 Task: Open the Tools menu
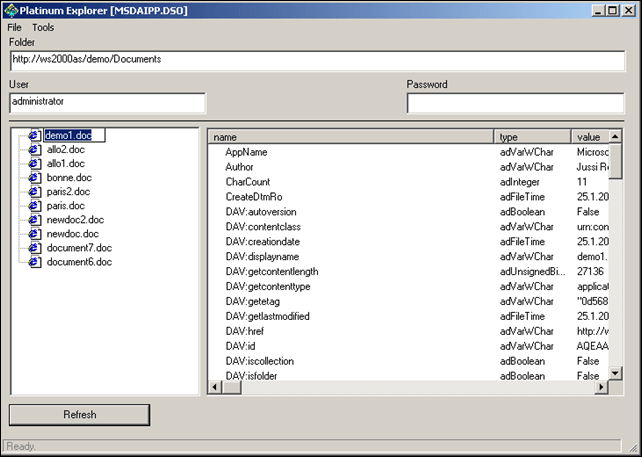coord(43,27)
